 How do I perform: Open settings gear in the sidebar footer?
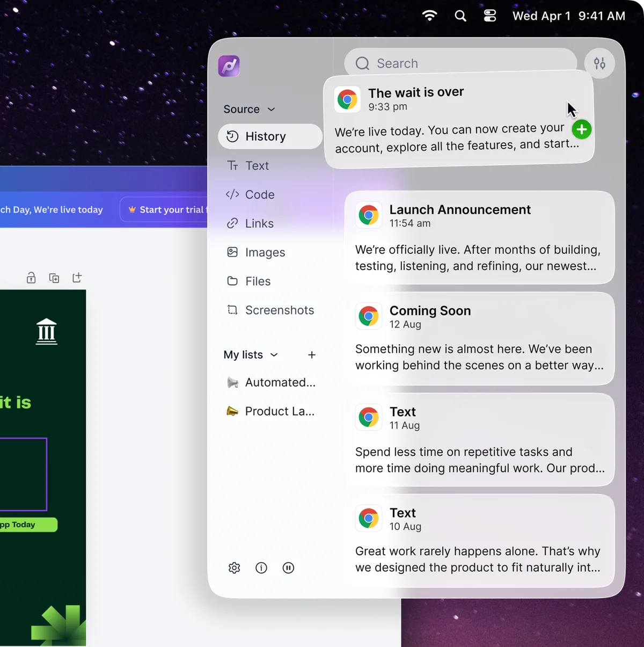pos(235,568)
